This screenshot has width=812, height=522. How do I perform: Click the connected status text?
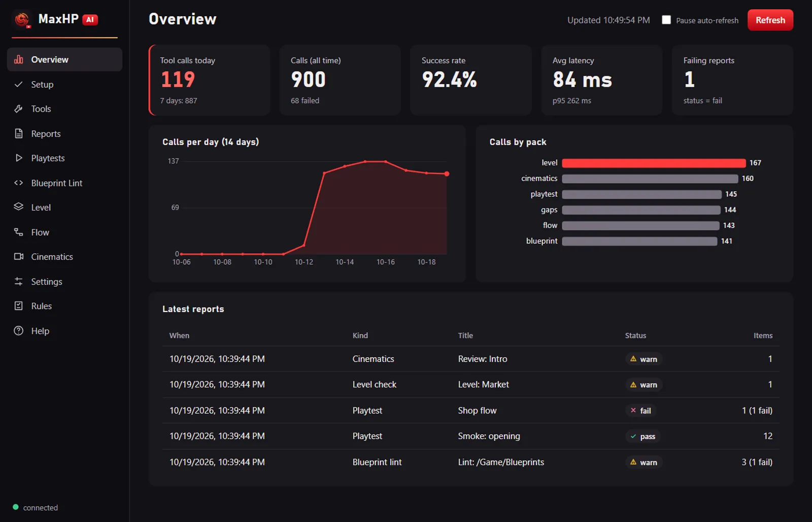point(41,507)
